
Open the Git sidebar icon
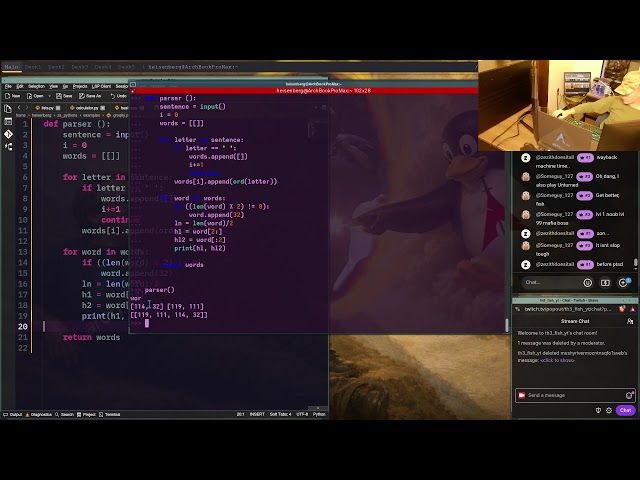(8, 134)
